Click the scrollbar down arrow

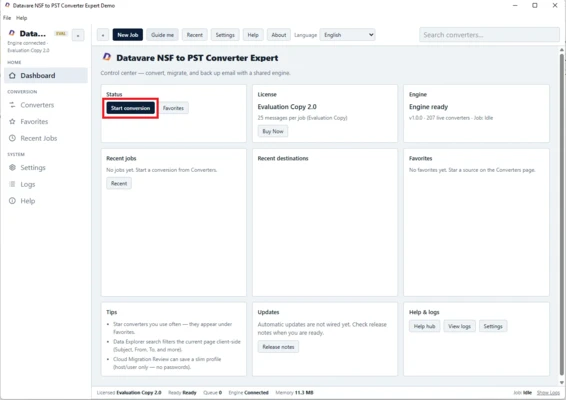coord(562,382)
